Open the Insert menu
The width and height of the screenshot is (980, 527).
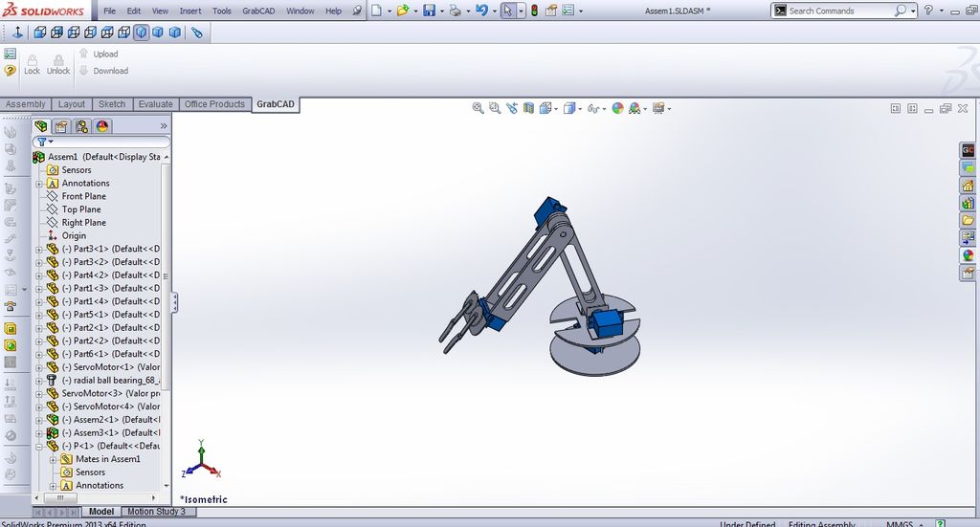click(190, 11)
